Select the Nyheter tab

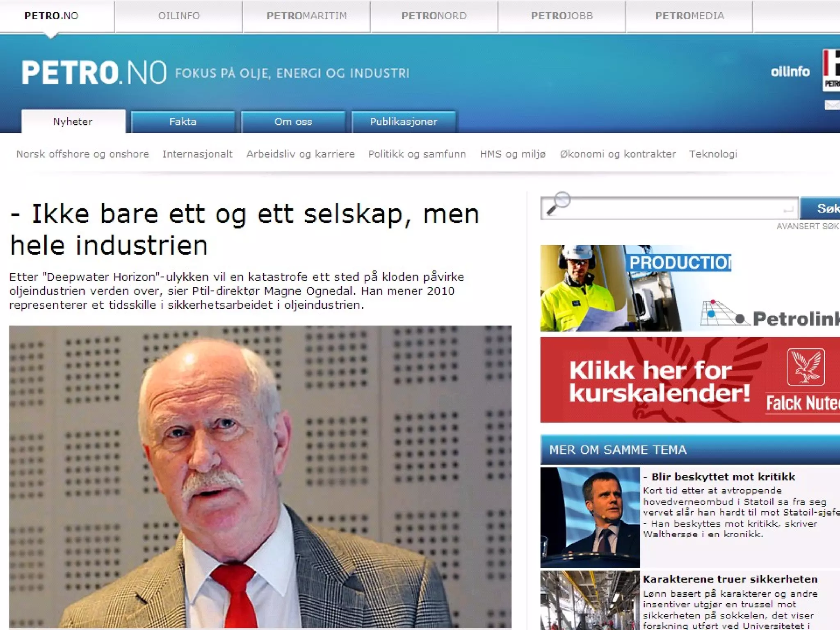click(73, 122)
